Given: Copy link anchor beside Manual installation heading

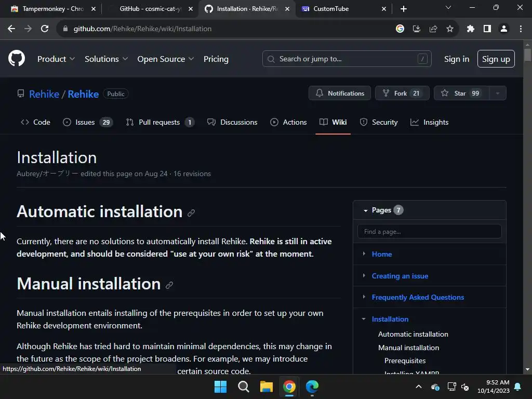Looking at the screenshot, I should pyautogui.click(x=169, y=285).
